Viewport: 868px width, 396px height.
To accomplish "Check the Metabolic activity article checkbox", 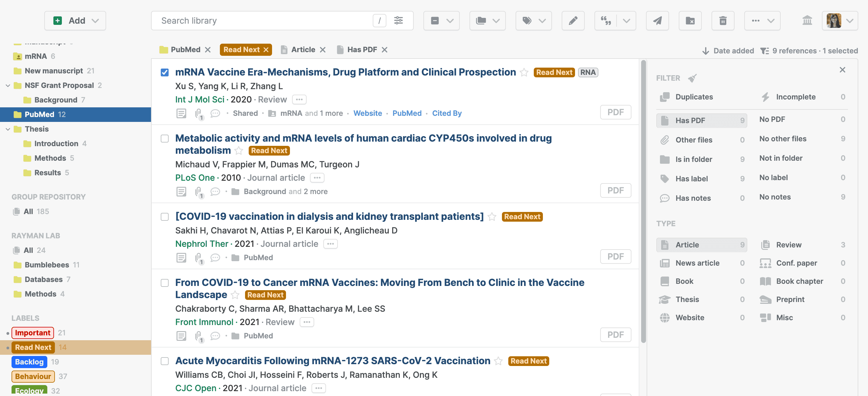I will (164, 139).
